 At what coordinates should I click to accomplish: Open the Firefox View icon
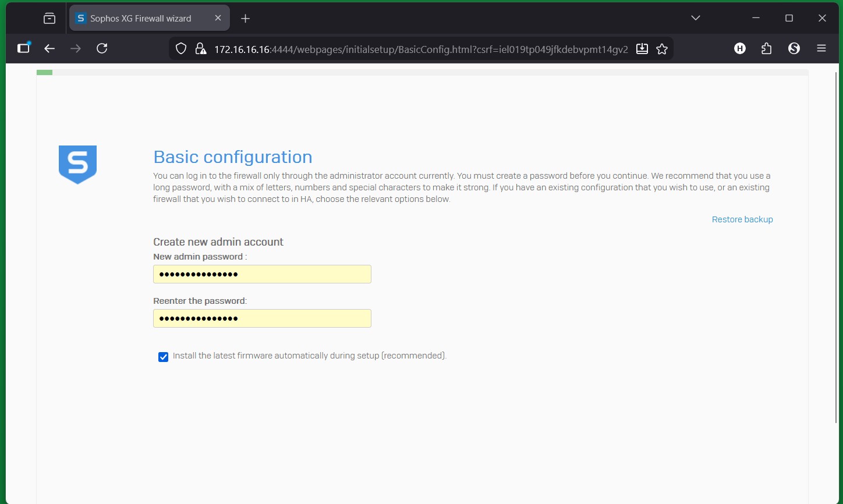[49, 19]
